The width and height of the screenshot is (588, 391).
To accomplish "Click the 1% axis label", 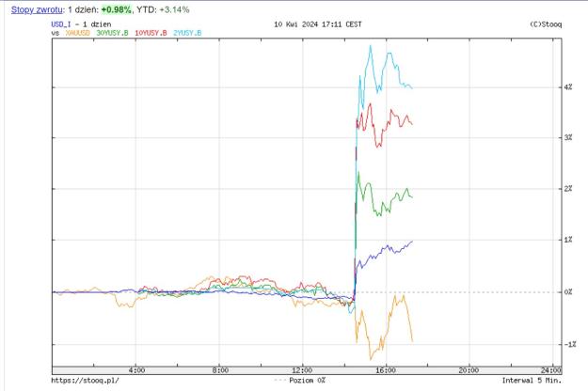I will coord(568,240).
